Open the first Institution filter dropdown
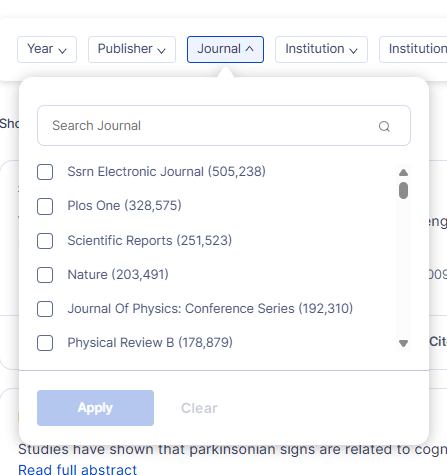The height and width of the screenshot is (475, 447). click(x=321, y=49)
